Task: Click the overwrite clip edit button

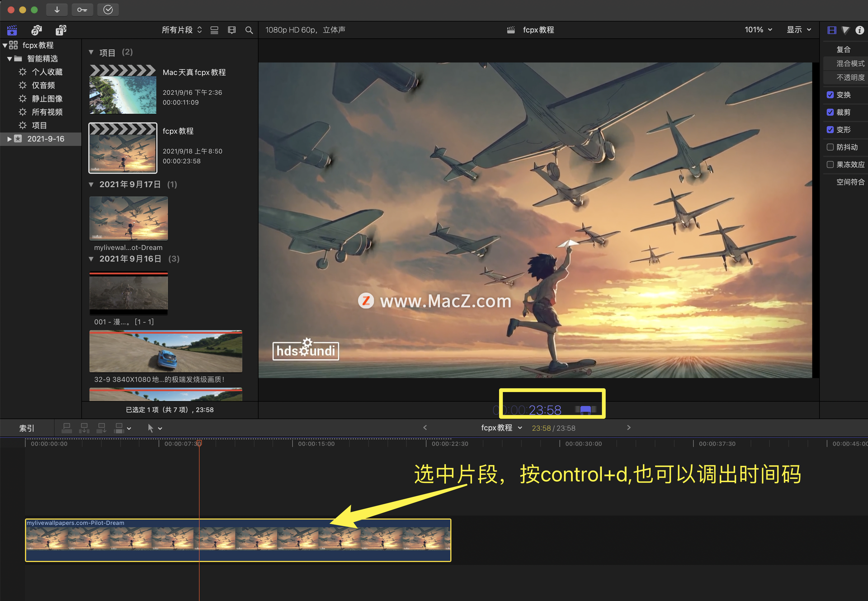Action: pyautogui.click(x=119, y=428)
